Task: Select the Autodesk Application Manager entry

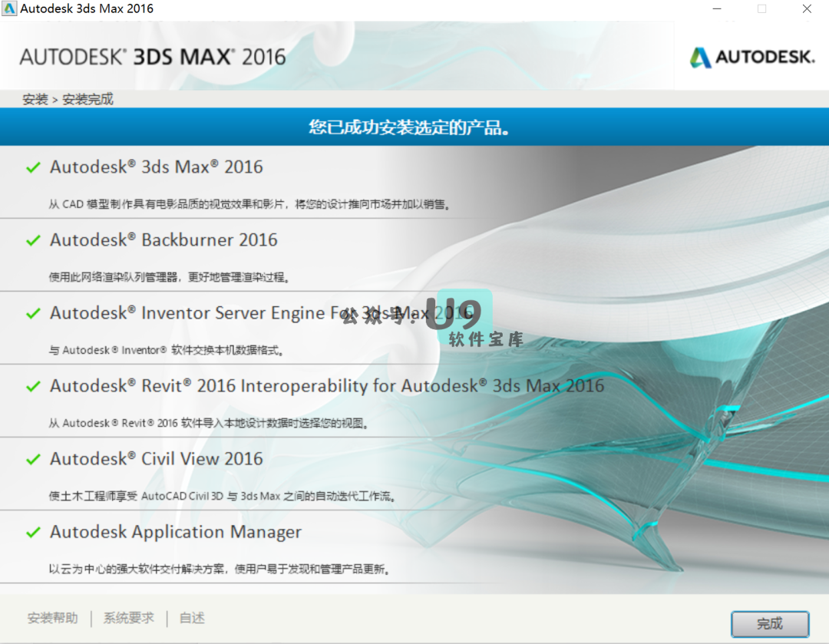Action: click(176, 532)
